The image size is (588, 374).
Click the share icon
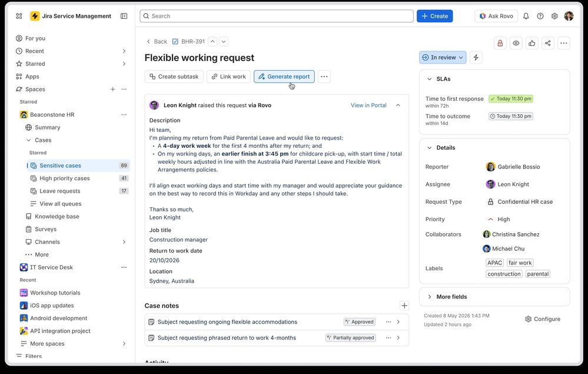[548, 43]
